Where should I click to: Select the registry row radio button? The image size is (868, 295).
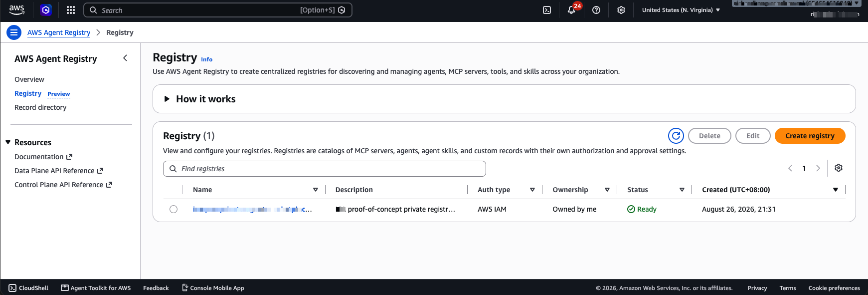[x=174, y=209]
